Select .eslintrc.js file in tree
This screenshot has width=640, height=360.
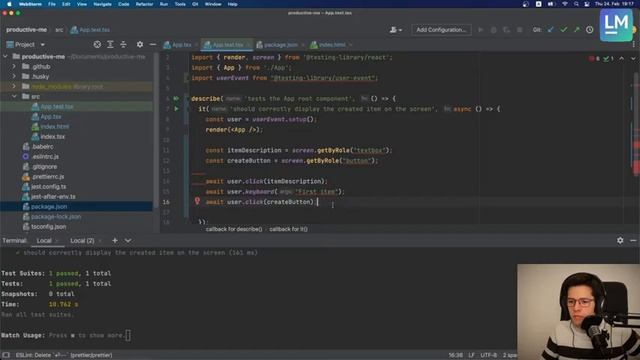[x=45, y=156]
